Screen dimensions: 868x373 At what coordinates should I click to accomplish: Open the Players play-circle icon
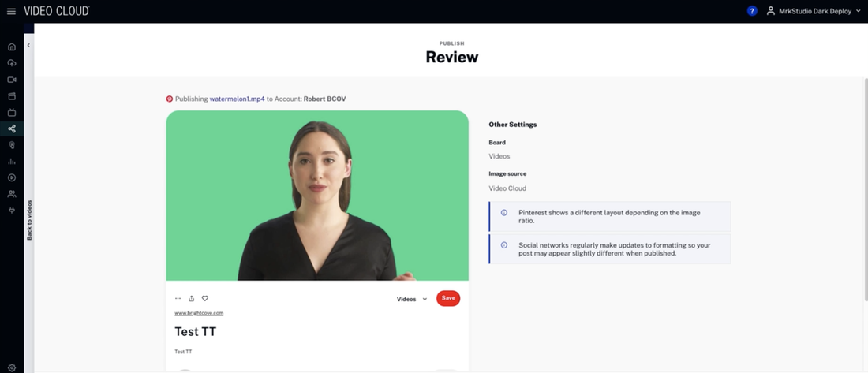(12, 178)
